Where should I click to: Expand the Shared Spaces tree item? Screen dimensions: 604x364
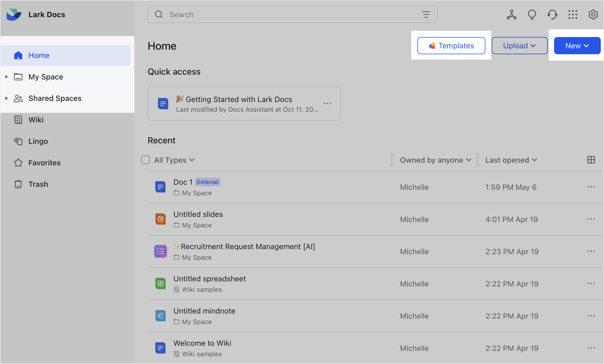point(6,98)
